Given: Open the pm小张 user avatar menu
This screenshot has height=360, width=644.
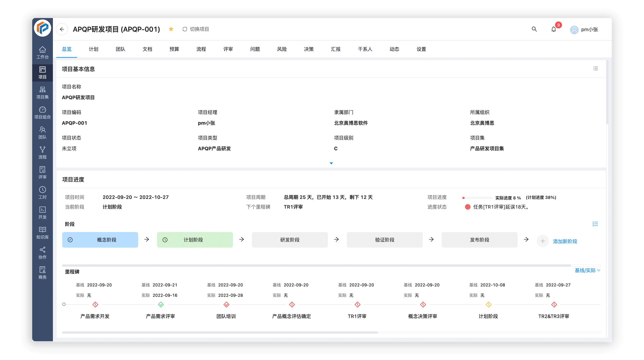Looking at the screenshot, I should (x=584, y=30).
